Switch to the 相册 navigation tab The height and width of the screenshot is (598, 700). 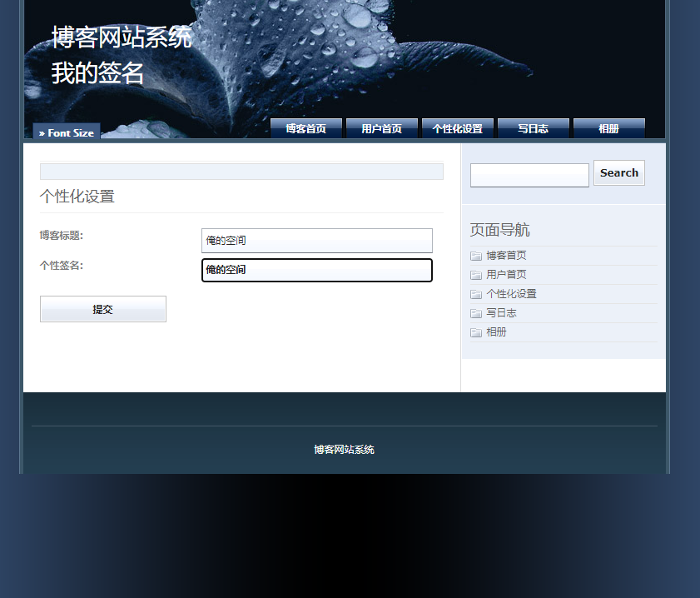point(608,128)
